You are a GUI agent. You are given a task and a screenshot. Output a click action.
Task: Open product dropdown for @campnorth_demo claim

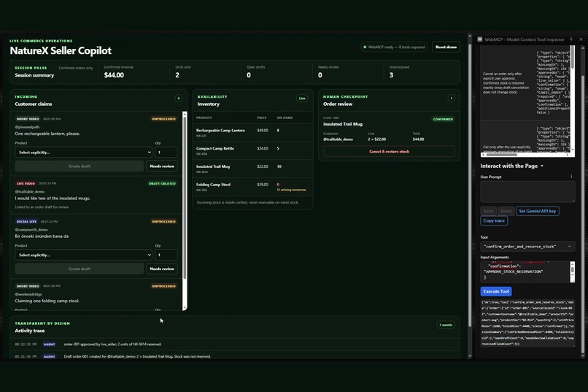[x=83, y=255]
